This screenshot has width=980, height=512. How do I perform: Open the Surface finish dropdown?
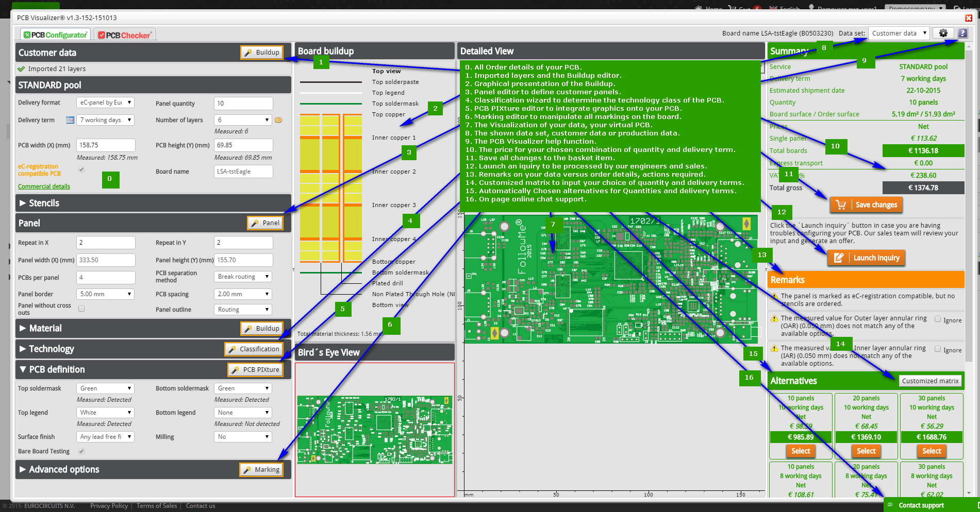point(105,436)
